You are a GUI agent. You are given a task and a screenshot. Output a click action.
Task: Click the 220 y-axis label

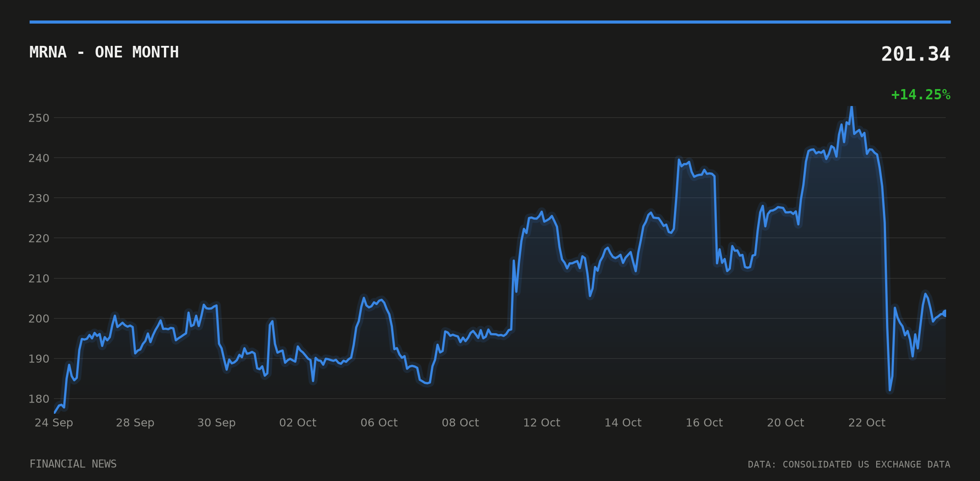coord(39,238)
